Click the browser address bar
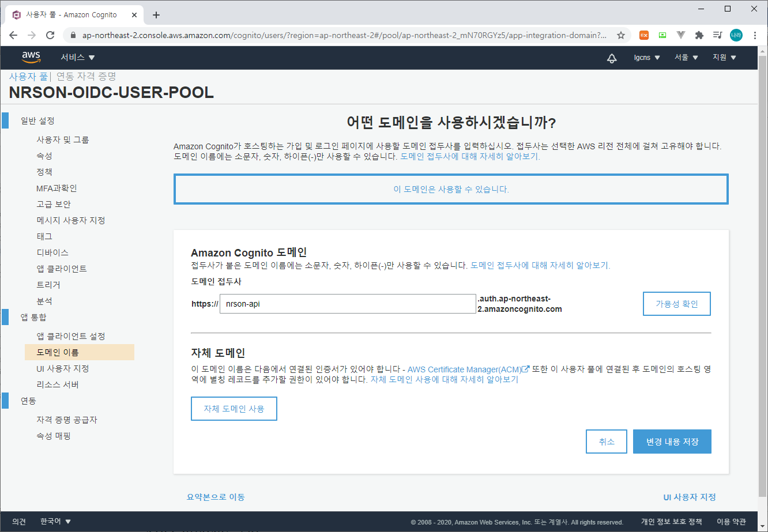Screen dimensions: 768x532 344,35
